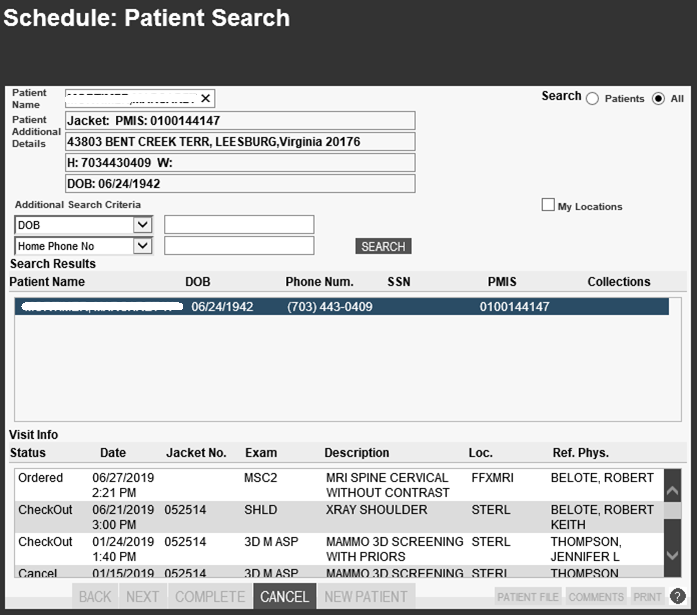Click the NEW PATIENT button
Screen dimensions: 697x615
[x=366, y=597]
